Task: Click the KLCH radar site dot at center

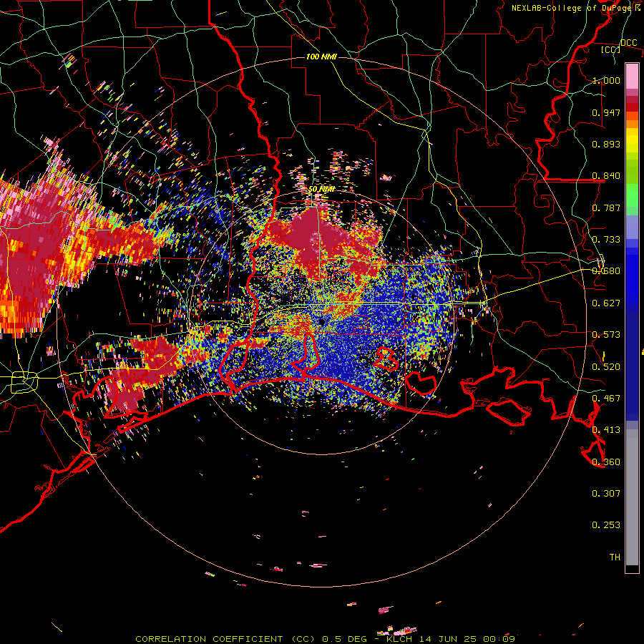Action: click(322, 322)
